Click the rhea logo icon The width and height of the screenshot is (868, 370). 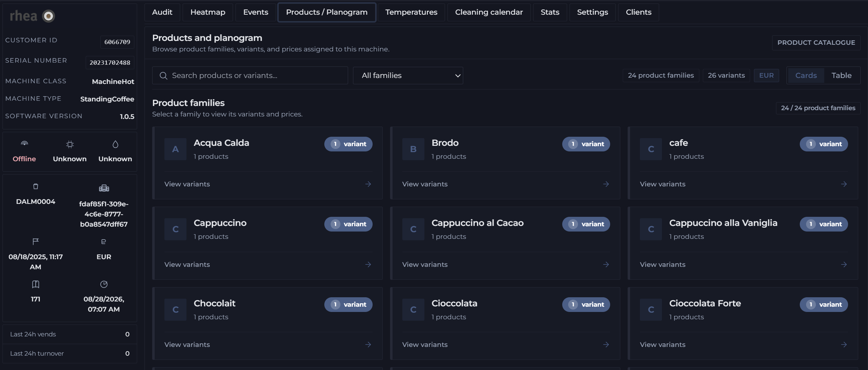pyautogui.click(x=49, y=16)
